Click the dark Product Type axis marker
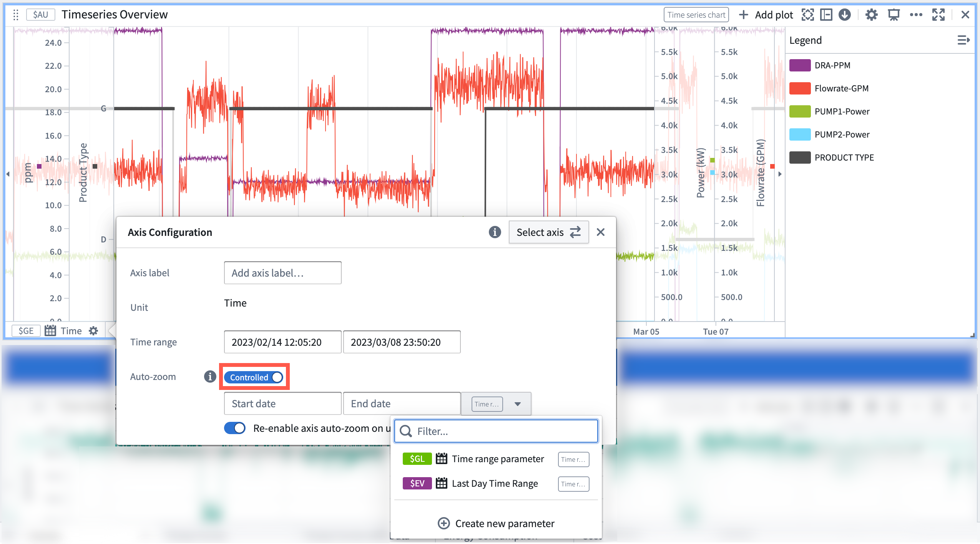This screenshot has width=980, height=544. pyautogui.click(x=95, y=166)
